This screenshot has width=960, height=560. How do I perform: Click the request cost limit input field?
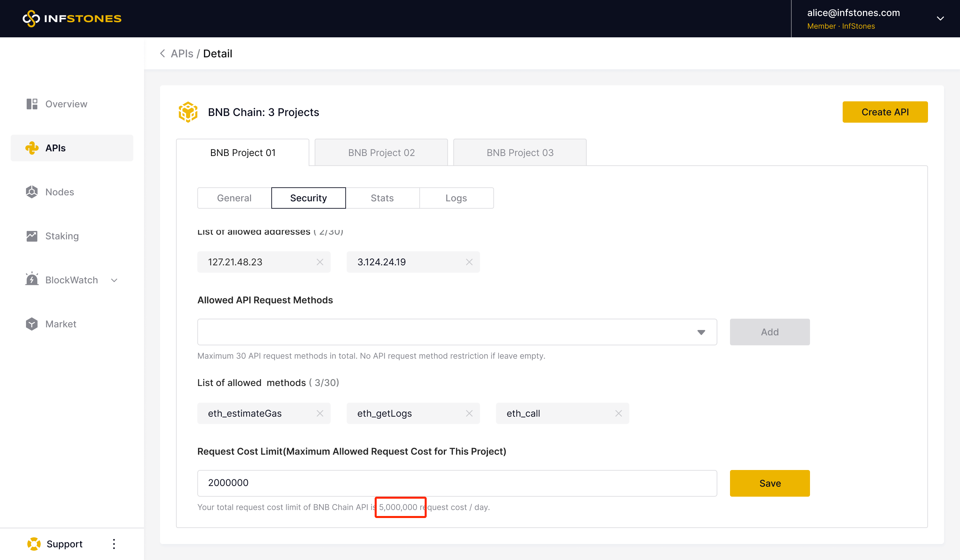coord(457,483)
